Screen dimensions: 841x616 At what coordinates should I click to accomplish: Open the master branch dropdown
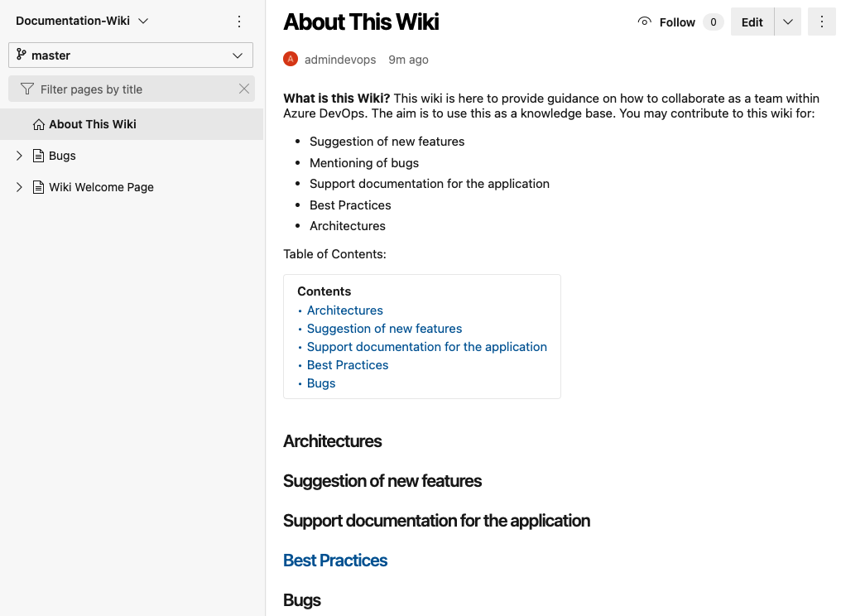(x=132, y=55)
